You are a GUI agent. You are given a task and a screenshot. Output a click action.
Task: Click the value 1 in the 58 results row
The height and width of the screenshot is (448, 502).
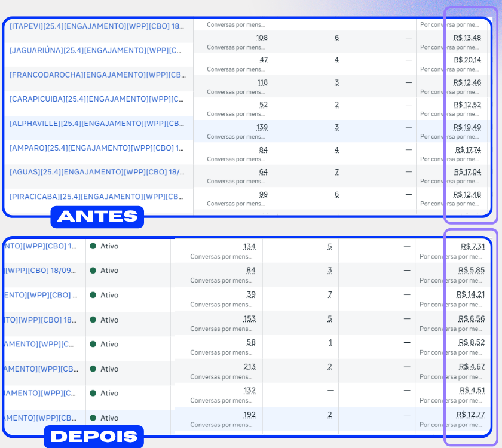[330, 343]
